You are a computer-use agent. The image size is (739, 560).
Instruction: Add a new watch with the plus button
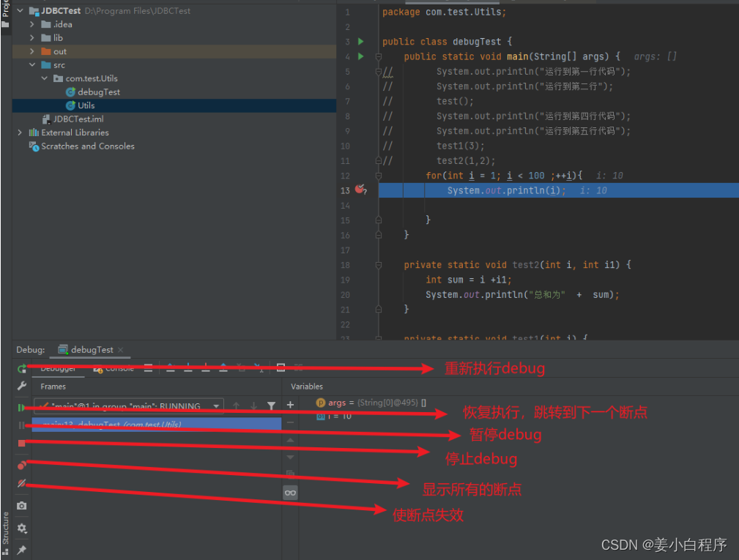coord(290,405)
